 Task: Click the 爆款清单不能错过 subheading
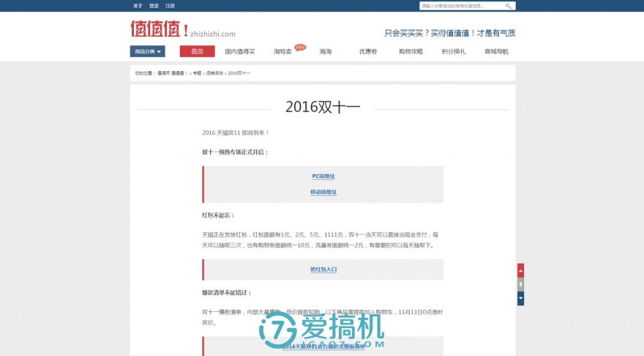[226, 293]
